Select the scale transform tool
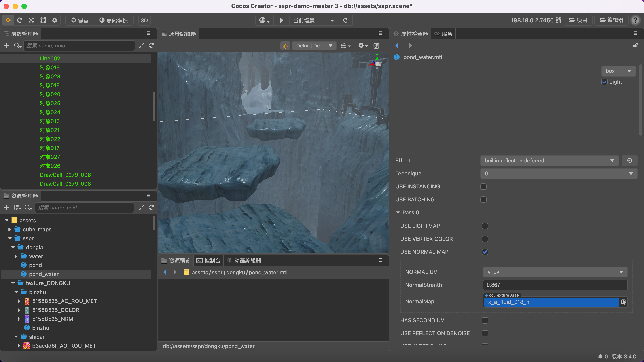 (x=31, y=20)
